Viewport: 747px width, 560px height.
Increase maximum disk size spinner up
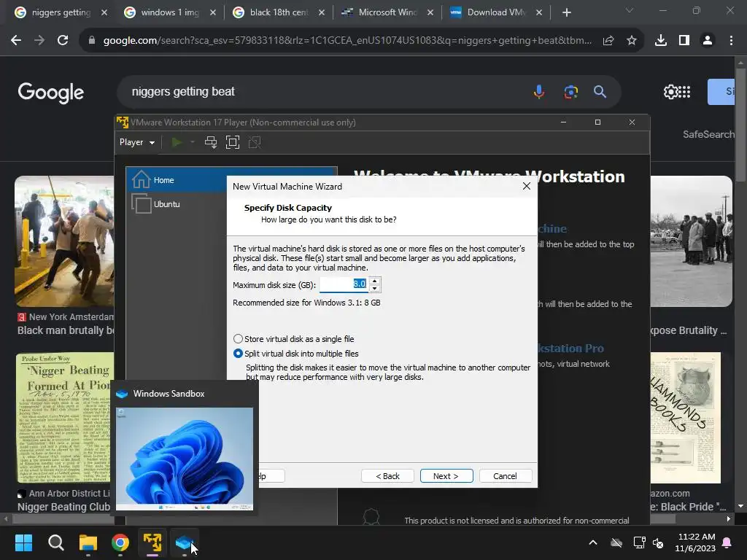374,281
